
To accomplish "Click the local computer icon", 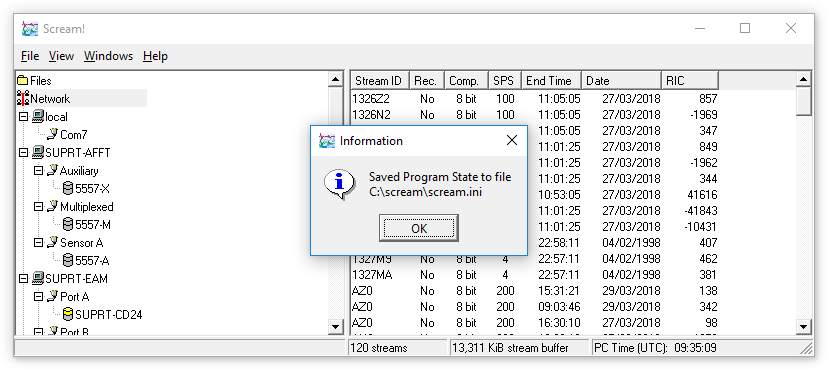I will 37,117.
